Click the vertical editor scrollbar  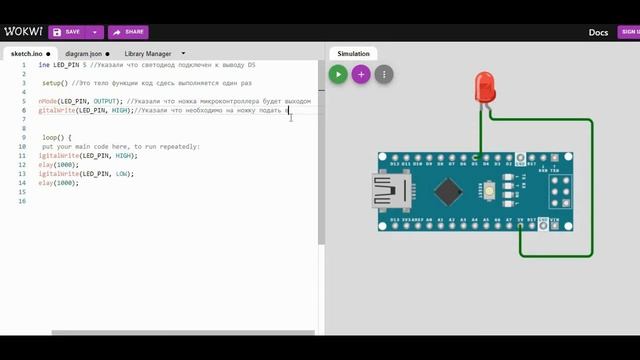pyautogui.click(x=322, y=153)
